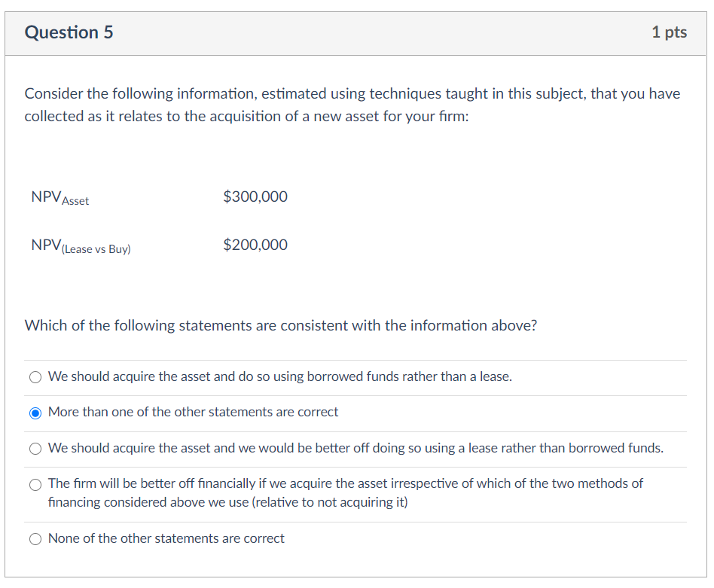The width and height of the screenshot is (714, 588).
Task: Click the answer text ending 'lease rather than borrowed funds'
Action: [355, 448]
